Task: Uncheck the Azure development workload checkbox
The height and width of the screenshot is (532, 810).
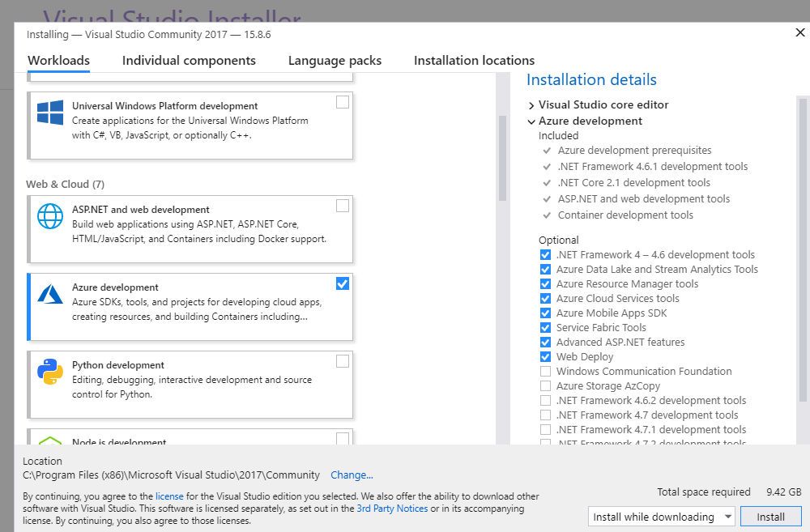Action: pyautogui.click(x=343, y=283)
